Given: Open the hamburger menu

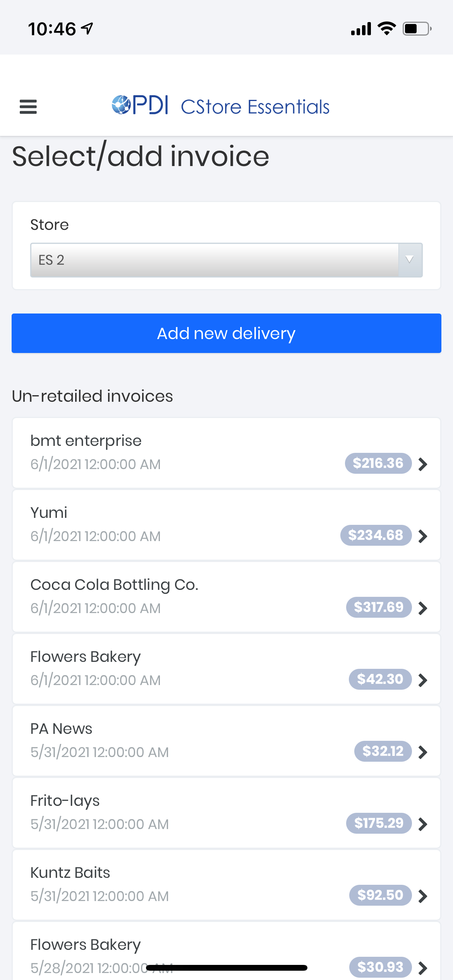Looking at the screenshot, I should [28, 107].
